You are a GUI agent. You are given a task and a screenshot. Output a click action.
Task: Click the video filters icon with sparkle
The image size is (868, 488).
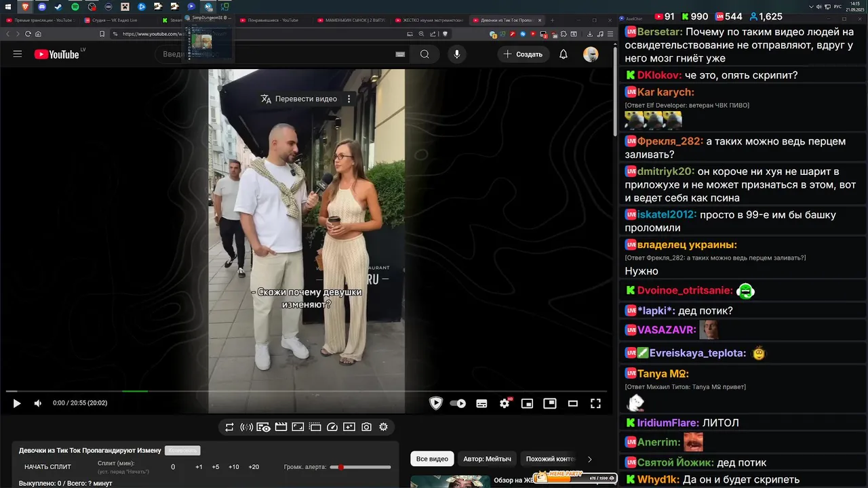(x=349, y=427)
